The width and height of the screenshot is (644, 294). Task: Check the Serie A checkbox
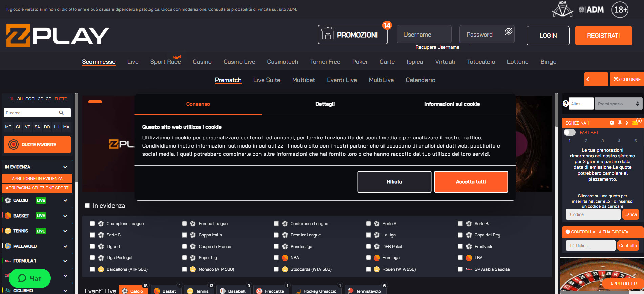(x=368, y=224)
